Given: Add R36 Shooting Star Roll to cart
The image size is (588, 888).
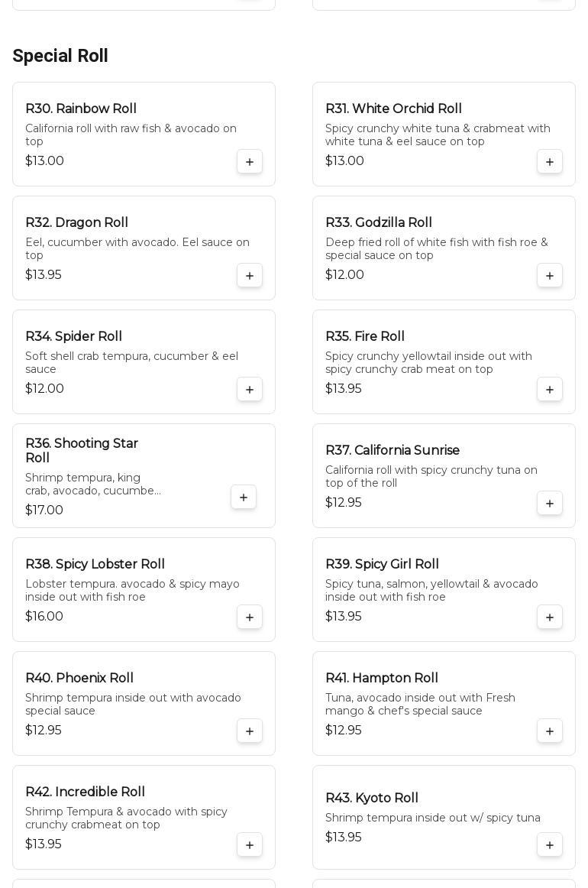Looking at the screenshot, I should tap(244, 497).
